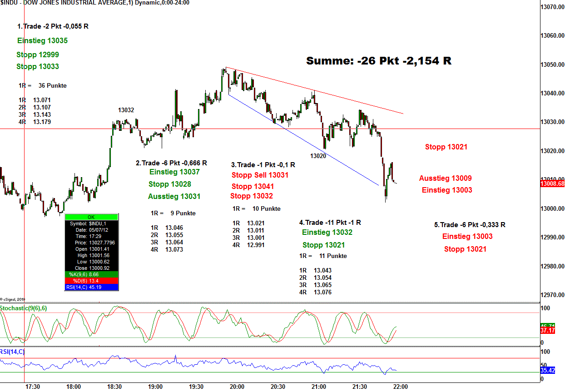The width and height of the screenshot is (565, 392).
Task: Select the 13020 price annotation on chart
Action: 318,156
